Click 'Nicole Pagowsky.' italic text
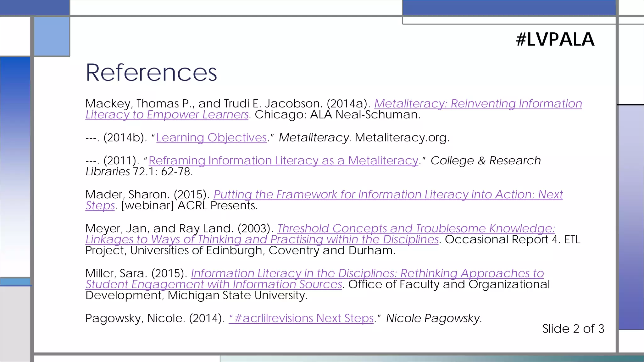 (434, 318)
